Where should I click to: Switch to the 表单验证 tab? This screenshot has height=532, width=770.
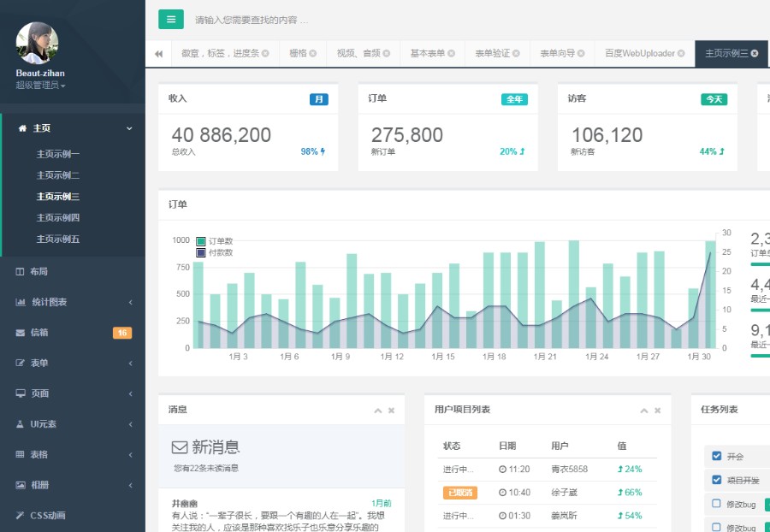(x=493, y=54)
